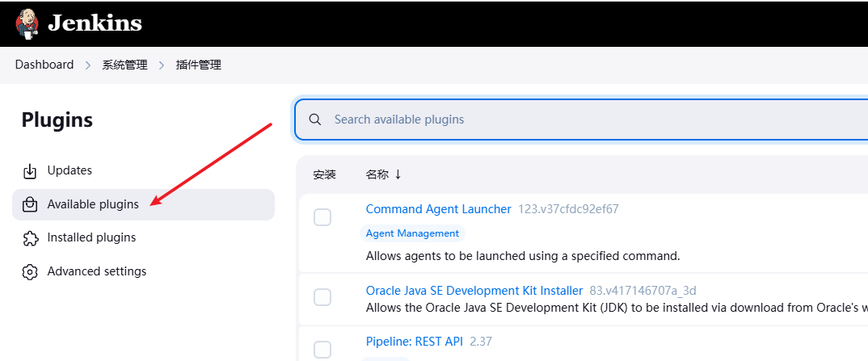Tick the Oracle Java SE Development Kit checkbox
The height and width of the screenshot is (361, 868).
click(322, 297)
